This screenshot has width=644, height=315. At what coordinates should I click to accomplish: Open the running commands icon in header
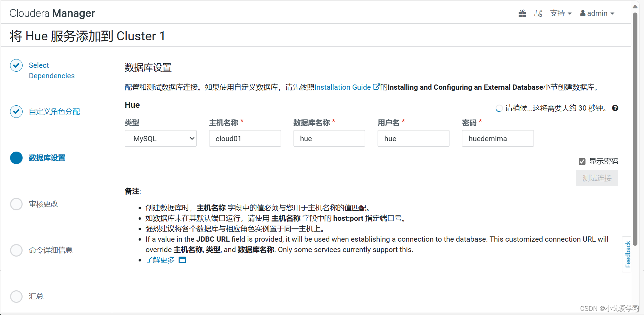click(x=538, y=14)
